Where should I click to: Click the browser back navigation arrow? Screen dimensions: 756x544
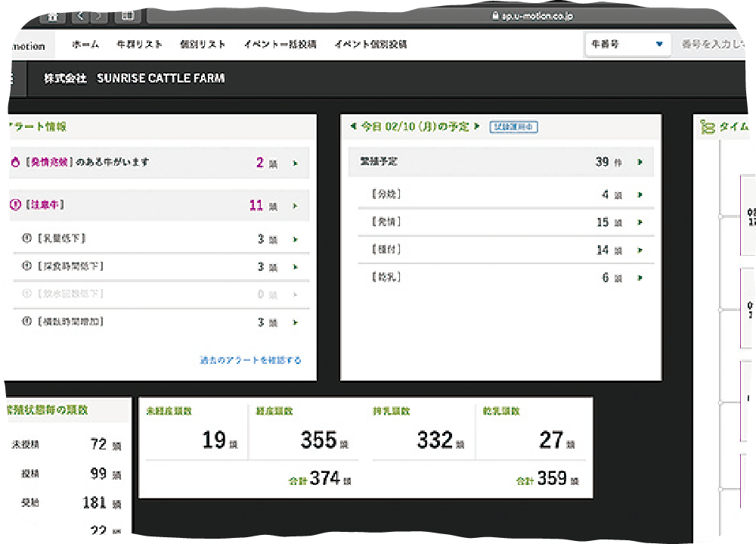(81, 15)
